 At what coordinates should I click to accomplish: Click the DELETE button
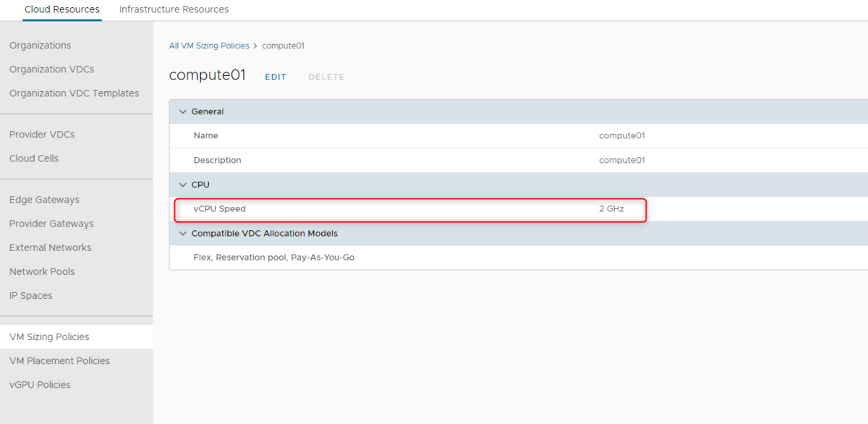pyautogui.click(x=326, y=77)
